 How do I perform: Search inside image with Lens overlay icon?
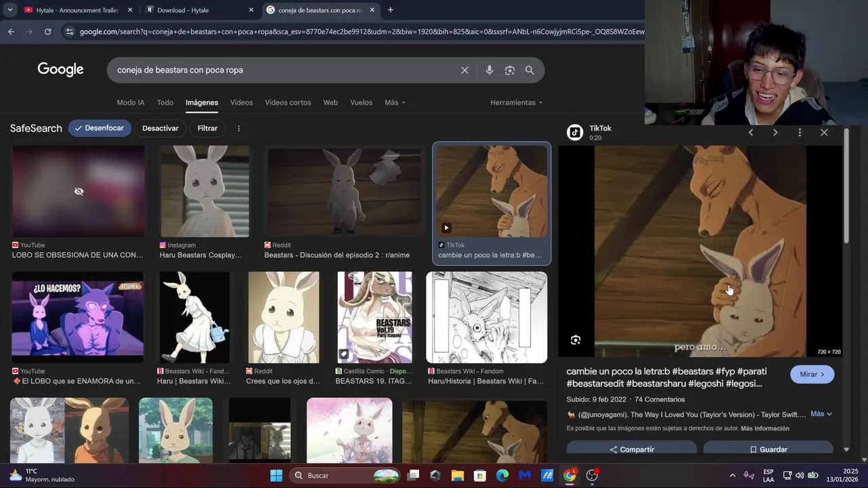pos(575,340)
